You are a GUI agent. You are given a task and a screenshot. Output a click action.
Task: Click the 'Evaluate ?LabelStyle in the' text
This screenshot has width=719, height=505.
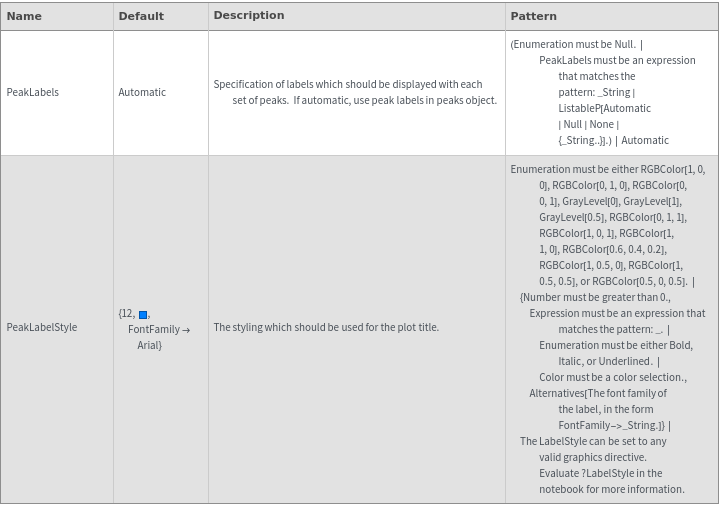click(x=600, y=473)
